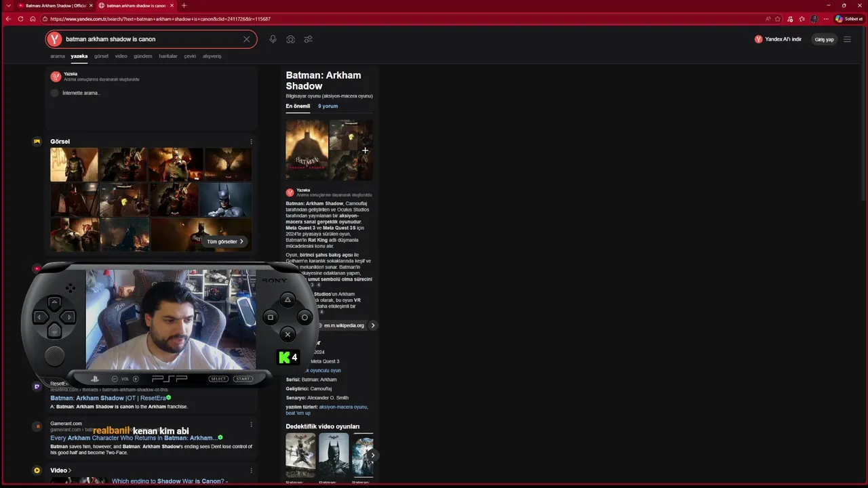Click Tüm görseller button
The image size is (868, 488).
click(225, 241)
